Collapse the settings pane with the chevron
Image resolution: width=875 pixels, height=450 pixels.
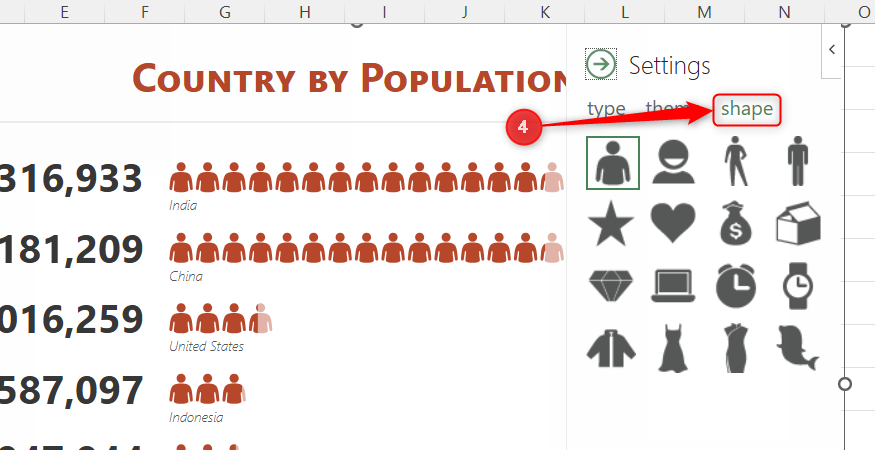832,49
